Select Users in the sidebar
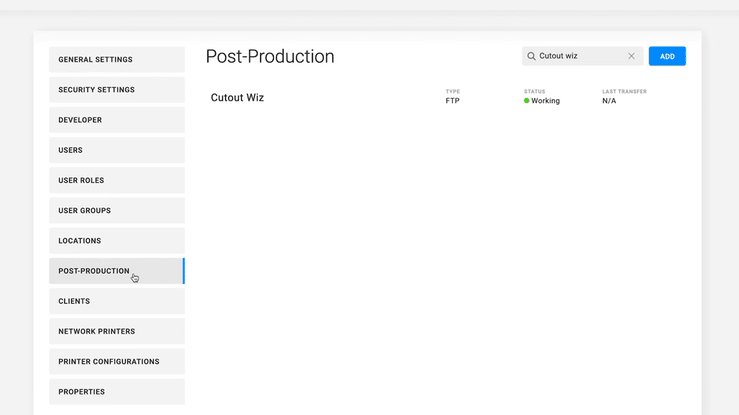The image size is (739, 415). tap(116, 150)
